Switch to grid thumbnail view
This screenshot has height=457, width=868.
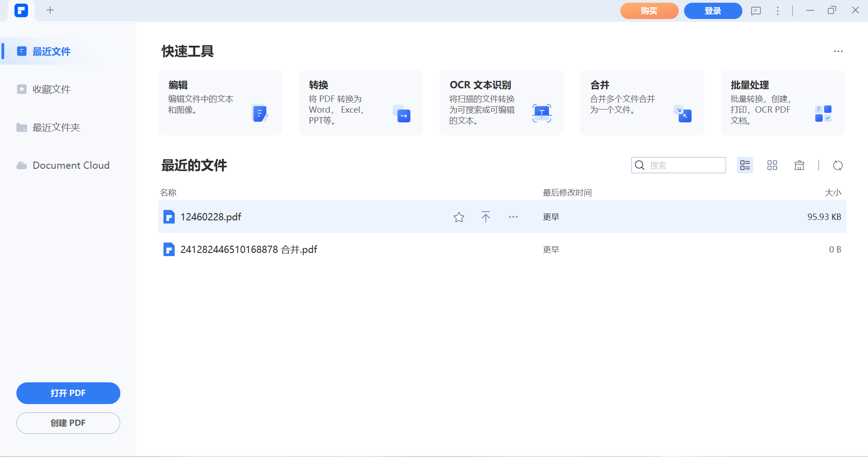coord(772,166)
